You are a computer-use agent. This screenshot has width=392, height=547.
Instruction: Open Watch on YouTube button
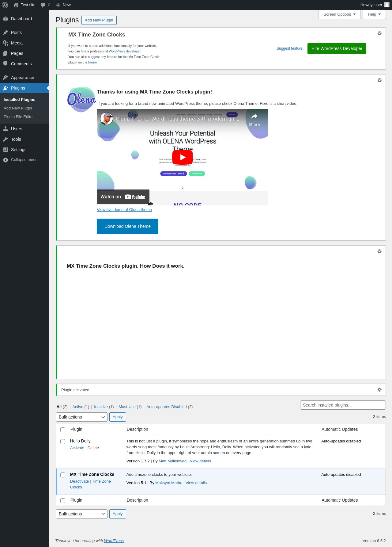point(123,197)
